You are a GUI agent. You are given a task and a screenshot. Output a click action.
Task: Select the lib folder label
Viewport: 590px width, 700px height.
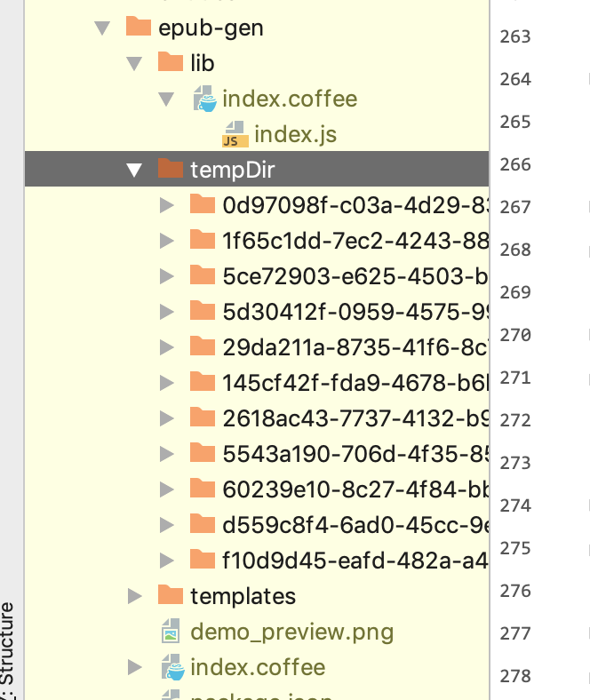click(203, 63)
